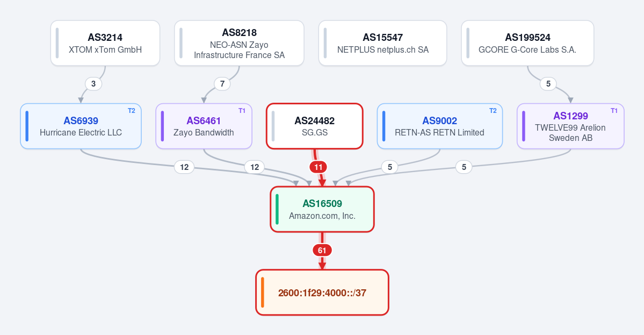The height and width of the screenshot is (335, 644).
Task: Select the AS3214 XTOM xTom GmbH node
Action: (105, 43)
